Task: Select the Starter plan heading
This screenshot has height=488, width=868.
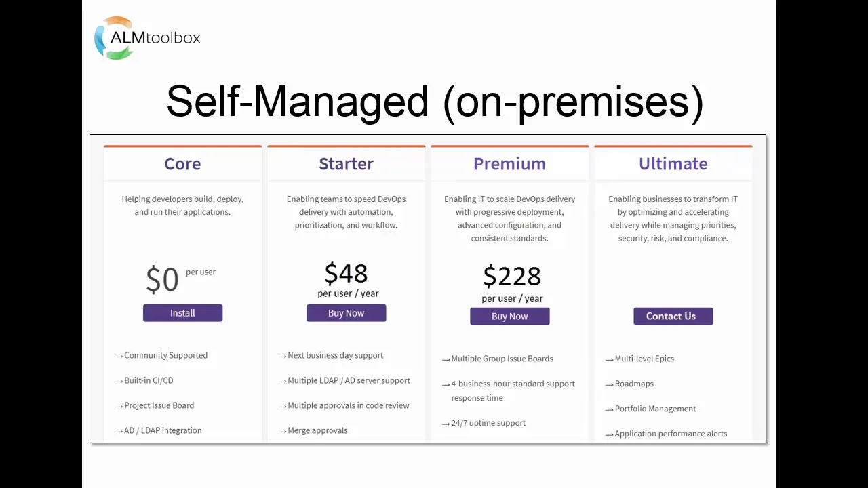Action: 346,164
